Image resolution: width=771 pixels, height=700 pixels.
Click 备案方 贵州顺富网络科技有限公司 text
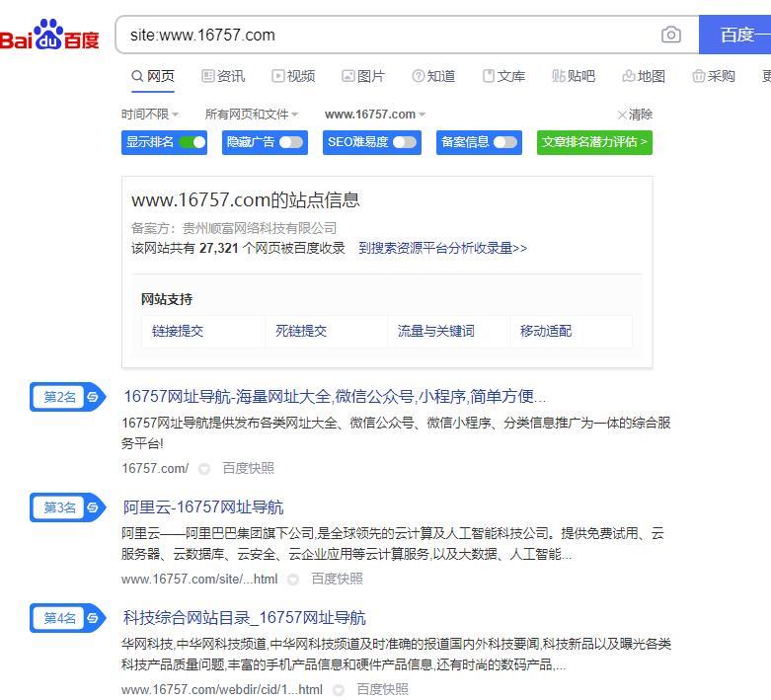(234, 228)
